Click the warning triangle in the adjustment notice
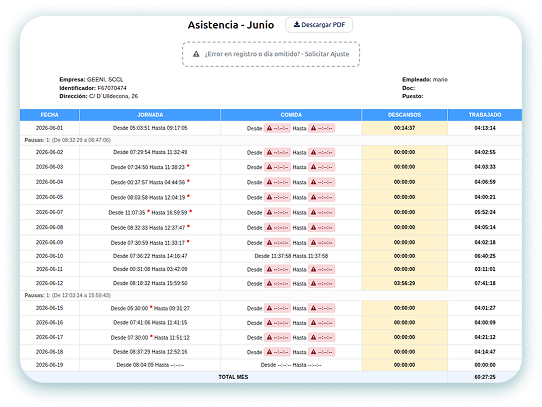542x407 pixels. point(196,54)
